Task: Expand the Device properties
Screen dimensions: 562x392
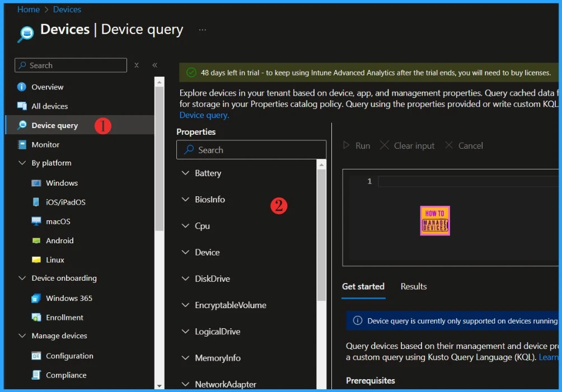Action: (185, 252)
